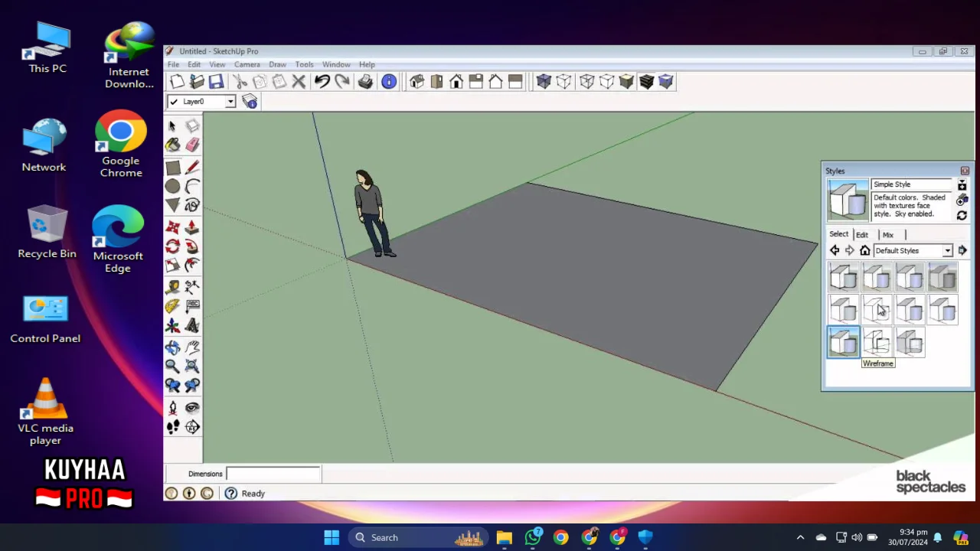
Task: Choose the pink Eraser tool
Action: coord(191,145)
